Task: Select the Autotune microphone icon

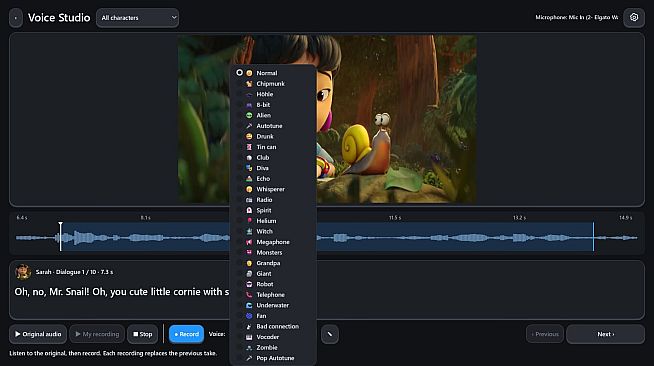Action: point(249,126)
